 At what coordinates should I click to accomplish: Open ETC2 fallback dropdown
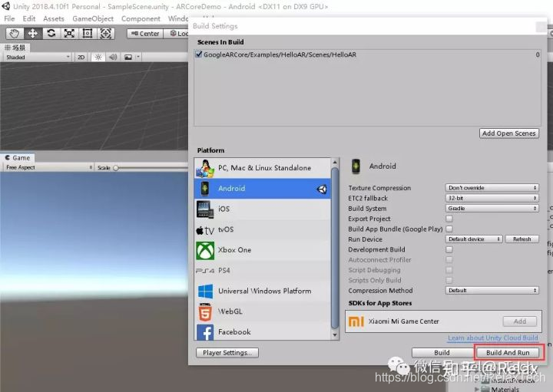click(x=492, y=198)
